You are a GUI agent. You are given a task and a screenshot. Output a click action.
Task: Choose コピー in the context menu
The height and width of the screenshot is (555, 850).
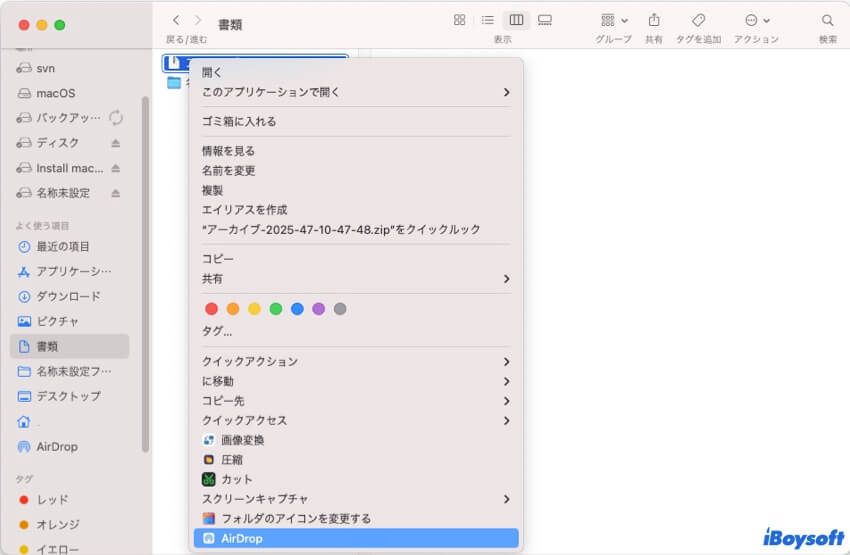point(356,259)
